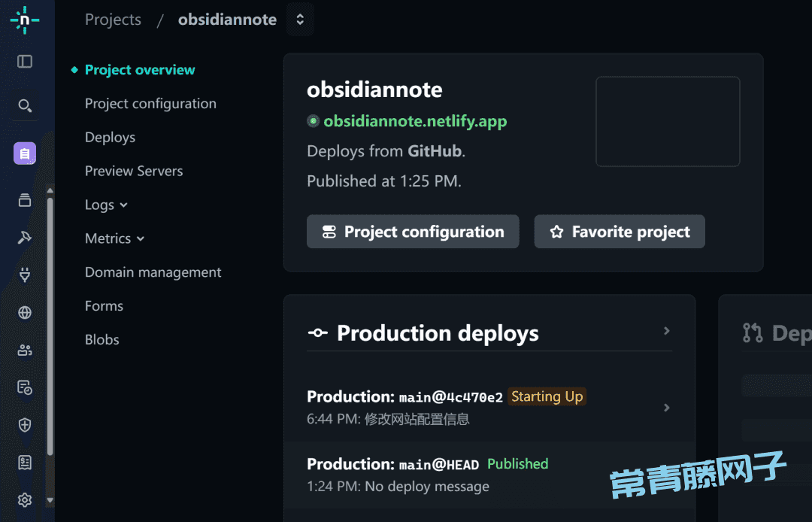Open the hammer builds sidebar icon
Viewport: 812px width, 522px height.
pyautogui.click(x=24, y=238)
